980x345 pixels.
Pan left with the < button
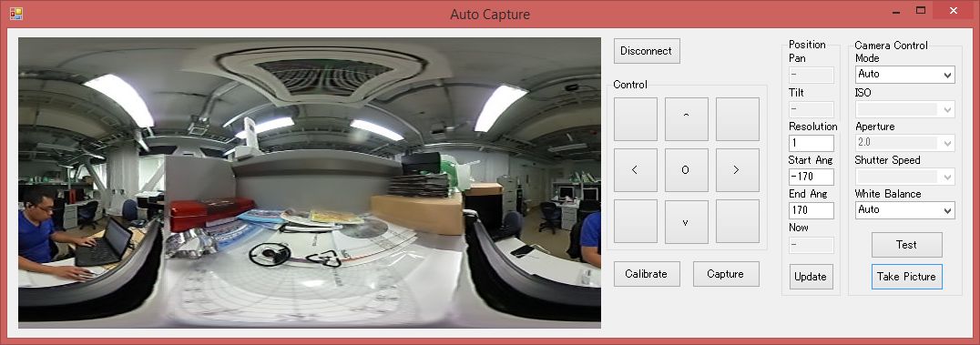(635, 170)
